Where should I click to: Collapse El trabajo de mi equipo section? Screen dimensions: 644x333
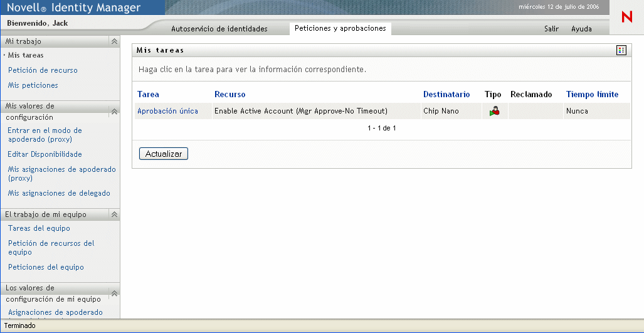[x=115, y=214]
